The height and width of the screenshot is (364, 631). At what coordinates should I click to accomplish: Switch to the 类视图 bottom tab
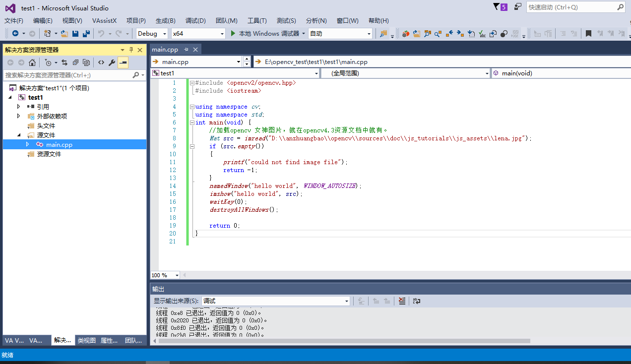(x=86, y=340)
